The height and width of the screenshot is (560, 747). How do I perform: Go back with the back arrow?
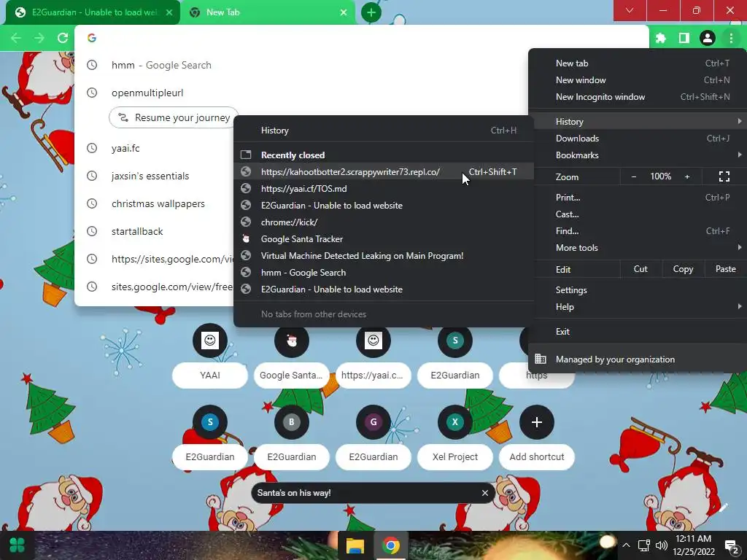[x=16, y=38]
